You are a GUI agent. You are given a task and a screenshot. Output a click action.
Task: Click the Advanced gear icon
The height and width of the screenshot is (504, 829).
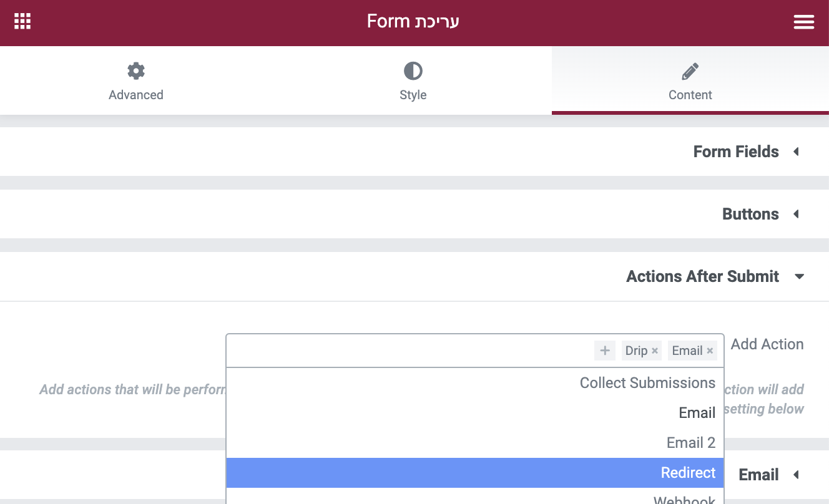136,71
